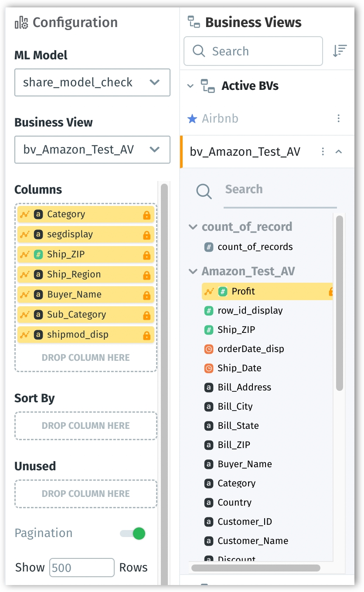Viewport: 364px width, 592px height.
Task: Click the hash icon on Ship_ZIP column chip
Action: click(x=38, y=254)
